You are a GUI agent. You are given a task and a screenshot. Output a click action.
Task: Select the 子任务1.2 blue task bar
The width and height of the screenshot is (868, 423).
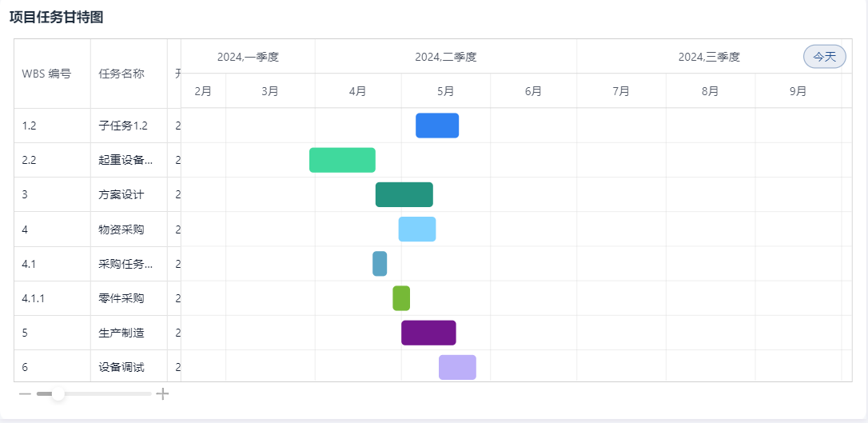[x=437, y=126]
